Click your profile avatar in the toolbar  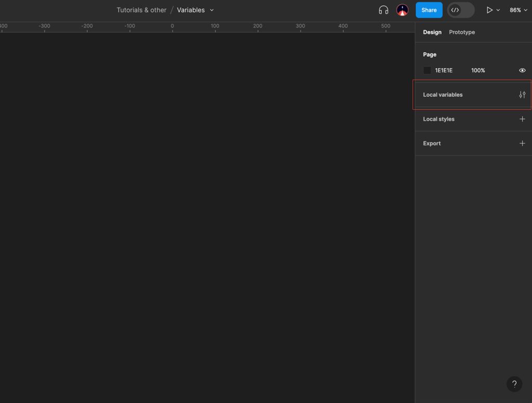[402, 10]
